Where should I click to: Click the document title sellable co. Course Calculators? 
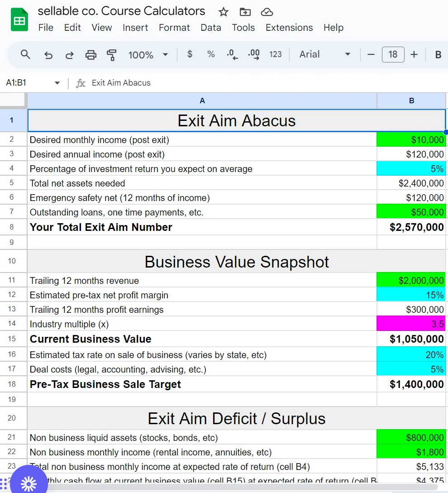(x=121, y=11)
